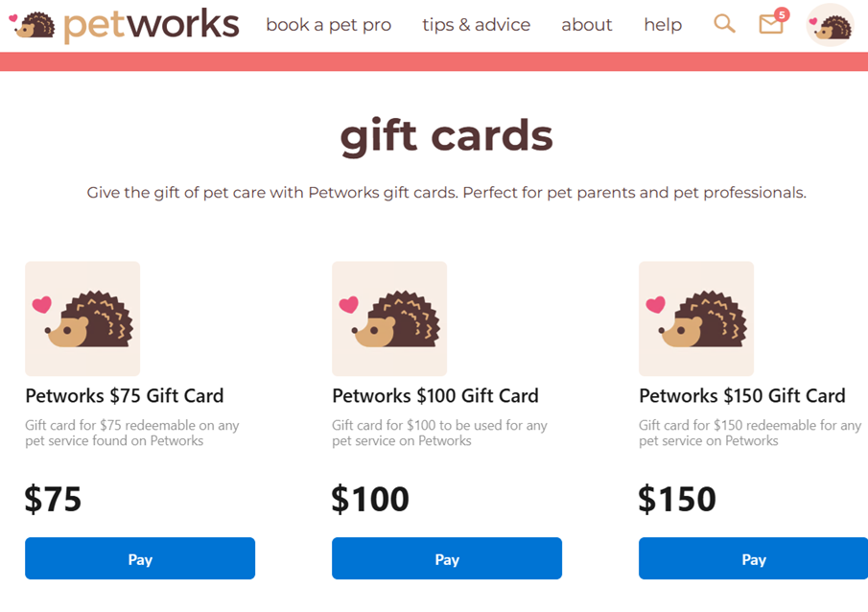Screen dimensions: 868x612
Task: Select the $100 gift card hedgehog image
Action: pyautogui.click(x=389, y=318)
